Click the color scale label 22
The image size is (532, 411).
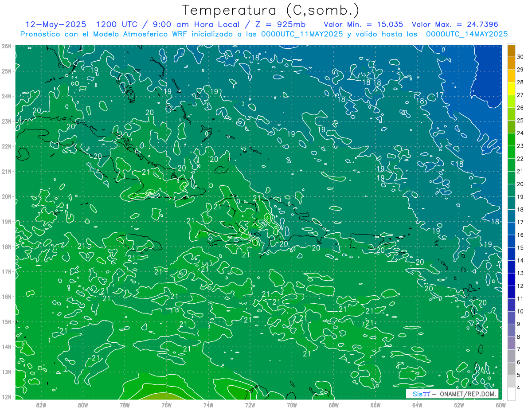click(x=520, y=159)
